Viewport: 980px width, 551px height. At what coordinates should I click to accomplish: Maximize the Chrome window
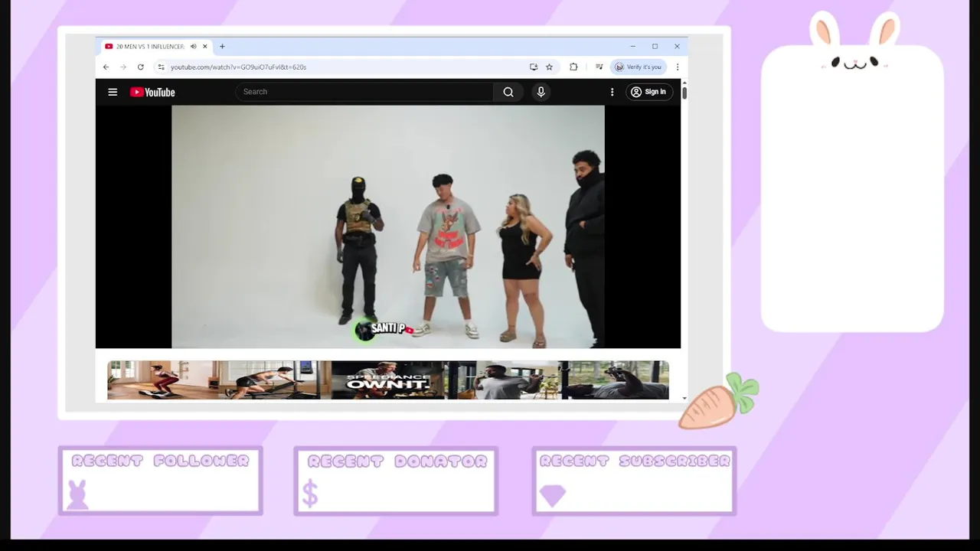click(655, 47)
